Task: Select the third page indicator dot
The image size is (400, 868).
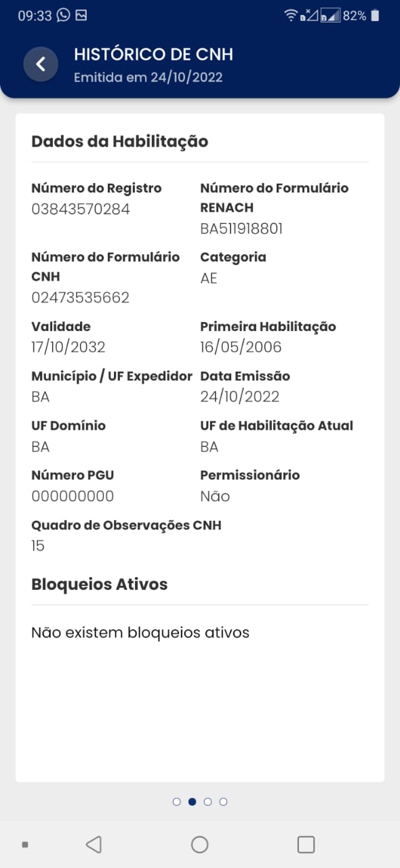Action: 208,802
